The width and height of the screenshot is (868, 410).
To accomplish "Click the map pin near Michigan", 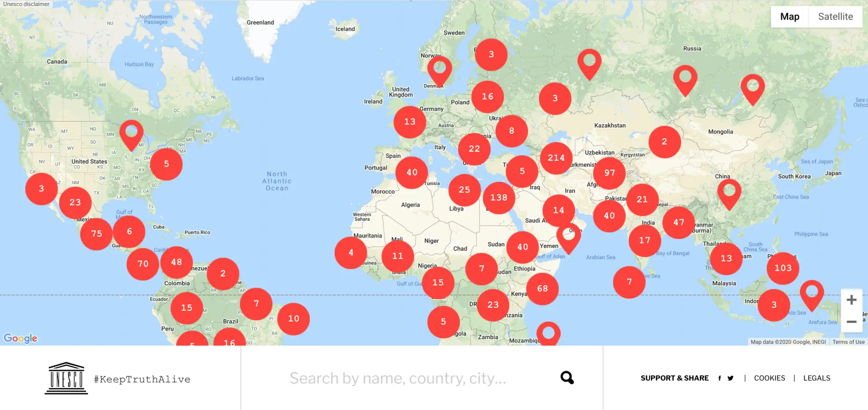I will pyautogui.click(x=131, y=133).
